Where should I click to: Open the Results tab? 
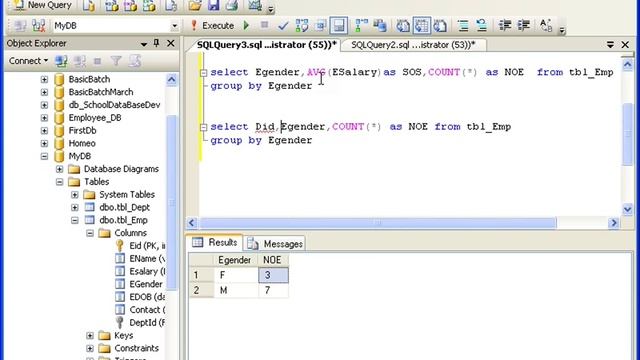point(215,242)
